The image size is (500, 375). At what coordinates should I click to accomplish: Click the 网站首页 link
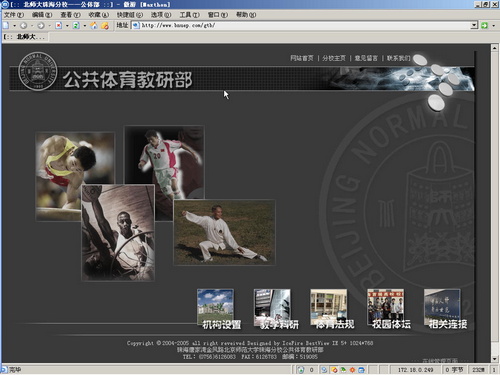tap(302, 58)
